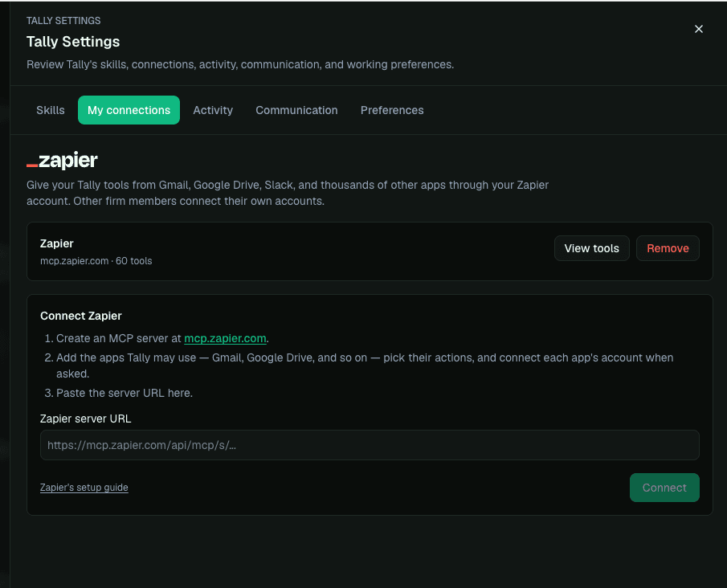Go to the Communication tab
727x588 pixels.
point(296,110)
